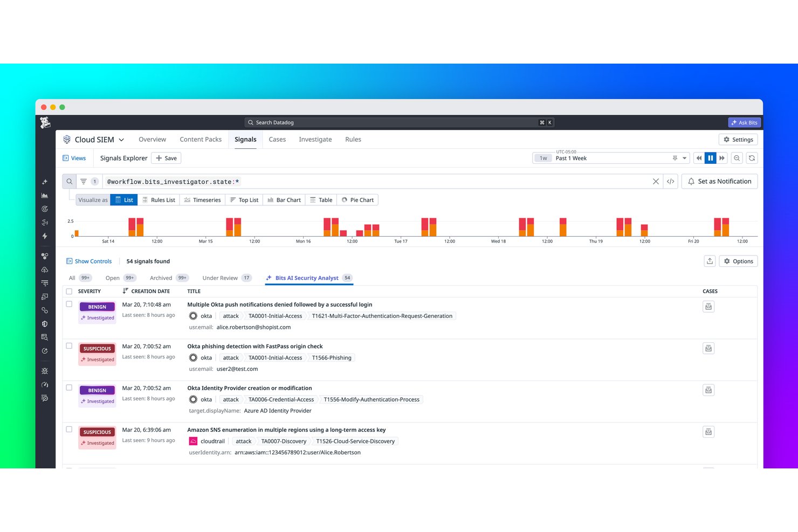Clear the search query with X

point(656,182)
